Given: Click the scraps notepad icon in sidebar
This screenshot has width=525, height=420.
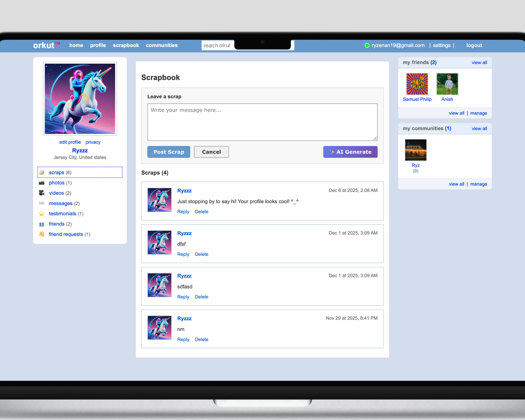Looking at the screenshot, I should pyautogui.click(x=41, y=173).
